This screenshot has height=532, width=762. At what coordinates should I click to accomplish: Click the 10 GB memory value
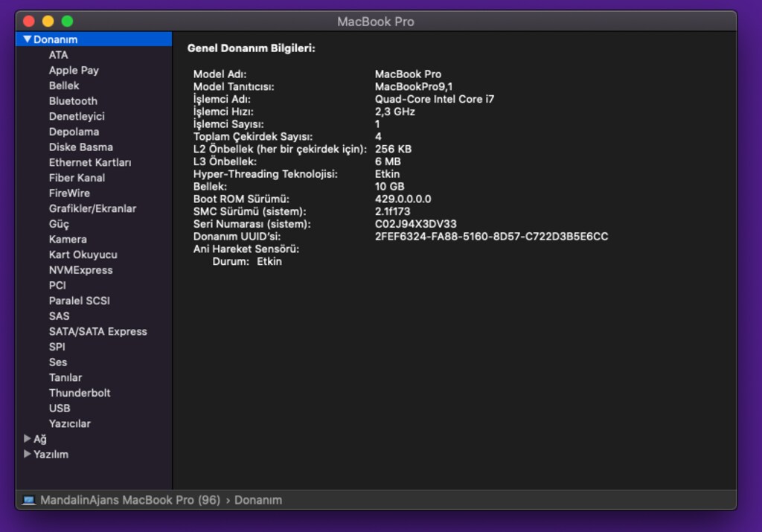click(390, 187)
